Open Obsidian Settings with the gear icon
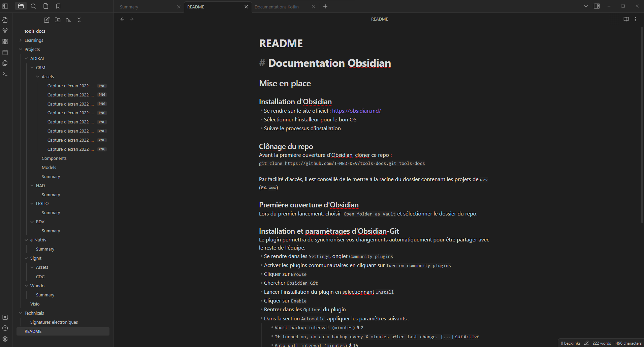The height and width of the screenshot is (347, 644). pos(5,339)
